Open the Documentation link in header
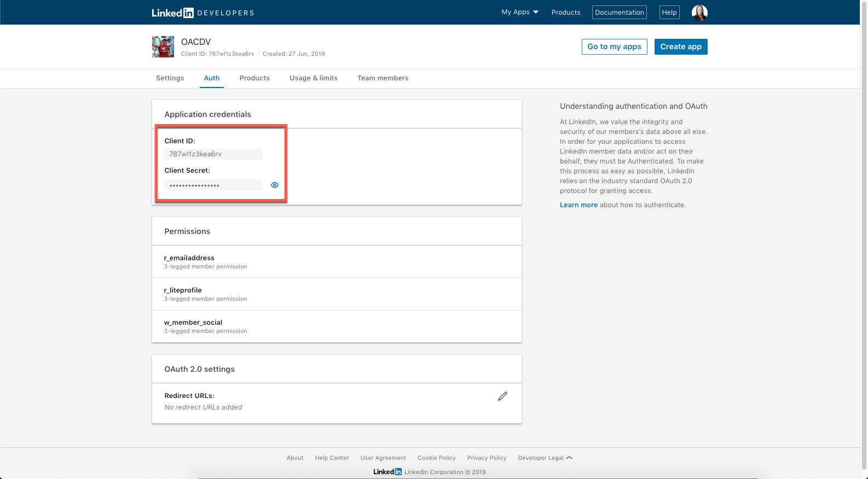868x479 pixels. point(619,13)
